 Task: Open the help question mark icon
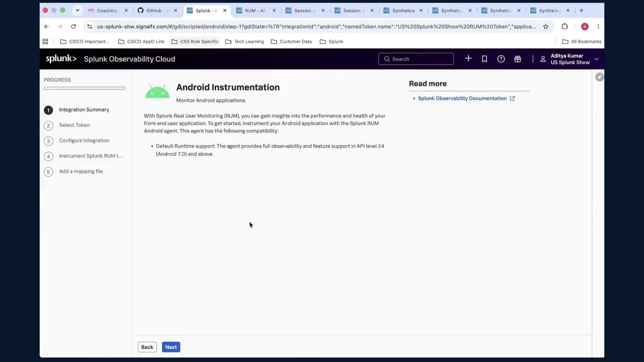(x=501, y=59)
